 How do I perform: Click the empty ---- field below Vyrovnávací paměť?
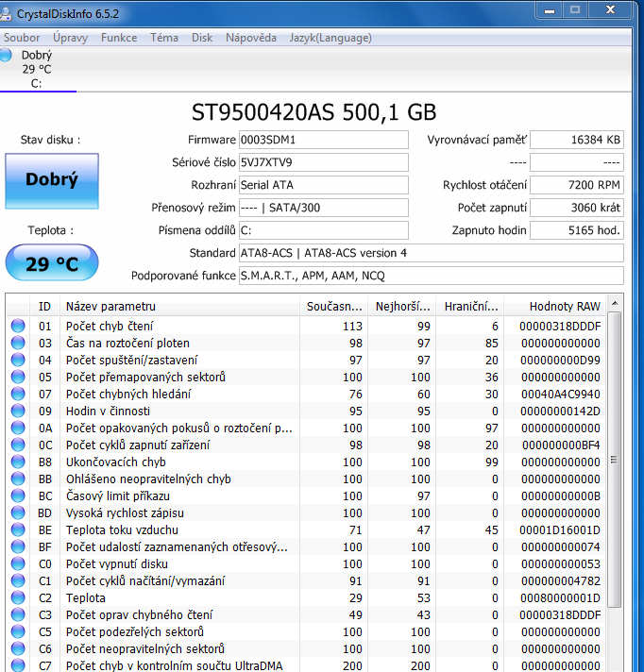pyautogui.click(x=577, y=162)
